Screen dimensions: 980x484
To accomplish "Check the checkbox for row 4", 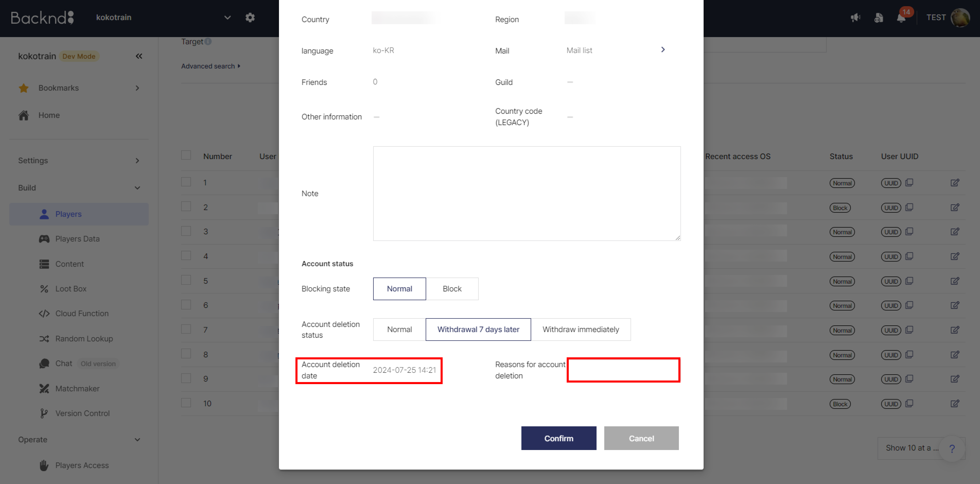I will tap(186, 255).
